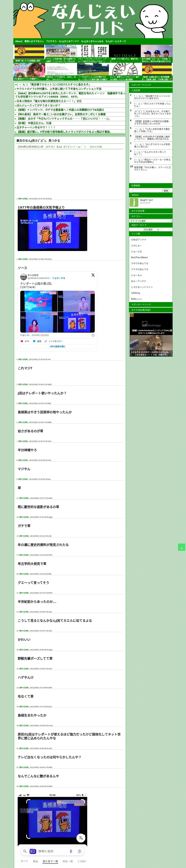The height and width of the screenshot is (868, 186).
Task: Open ウホウホあんてな link in sidebar
Action: point(140,263)
